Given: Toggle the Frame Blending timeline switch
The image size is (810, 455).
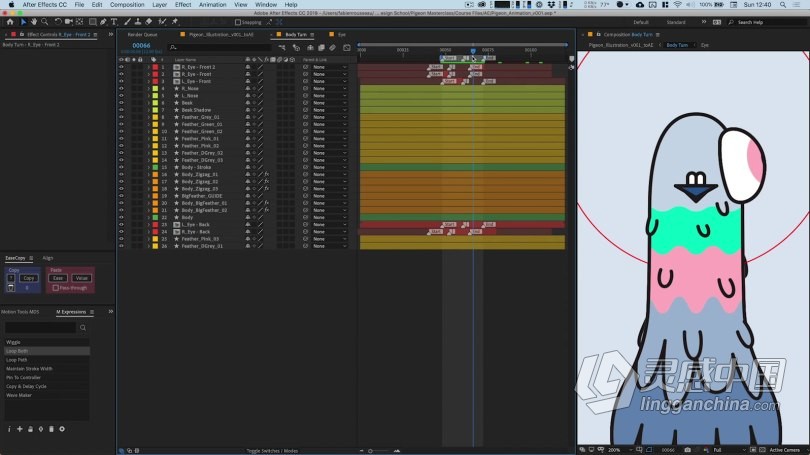Looking at the screenshot, I should click(x=321, y=48).
